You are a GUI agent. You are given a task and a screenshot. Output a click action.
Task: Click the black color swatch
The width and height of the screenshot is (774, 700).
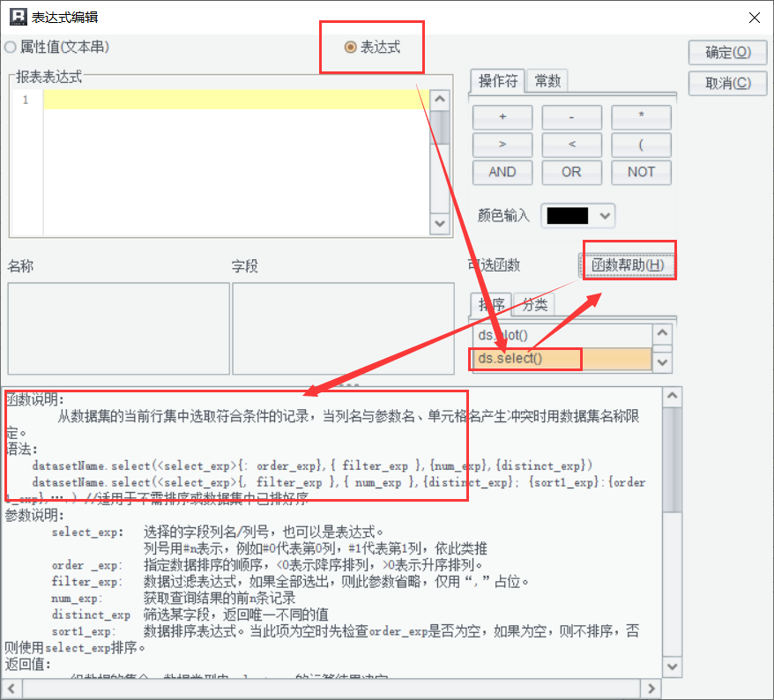click(568, 216)
